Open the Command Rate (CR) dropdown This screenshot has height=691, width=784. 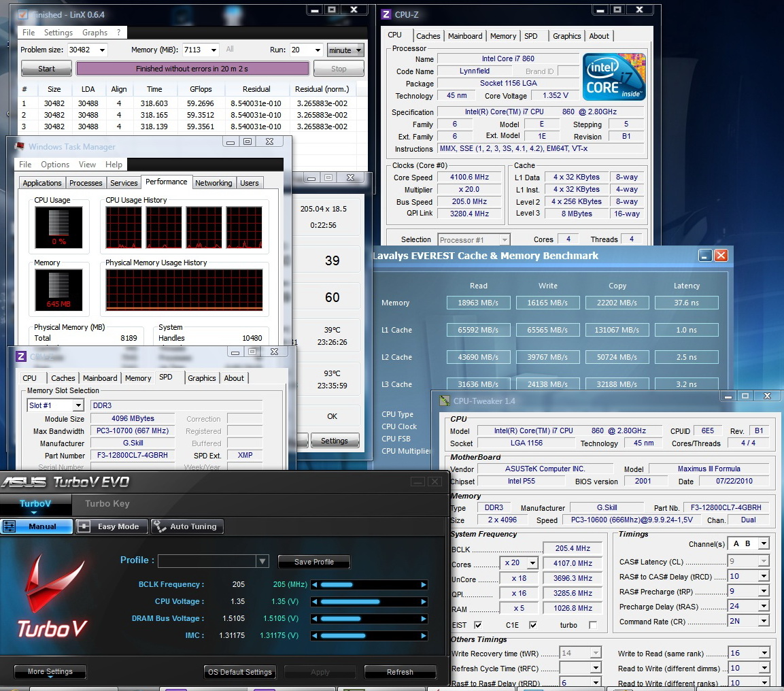[x=764, y=622]
